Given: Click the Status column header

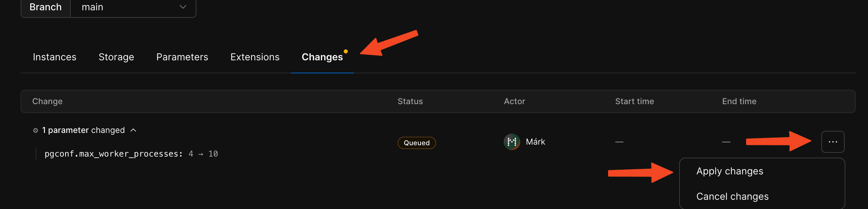Looking at the screenshot, I should pos(410,101).
